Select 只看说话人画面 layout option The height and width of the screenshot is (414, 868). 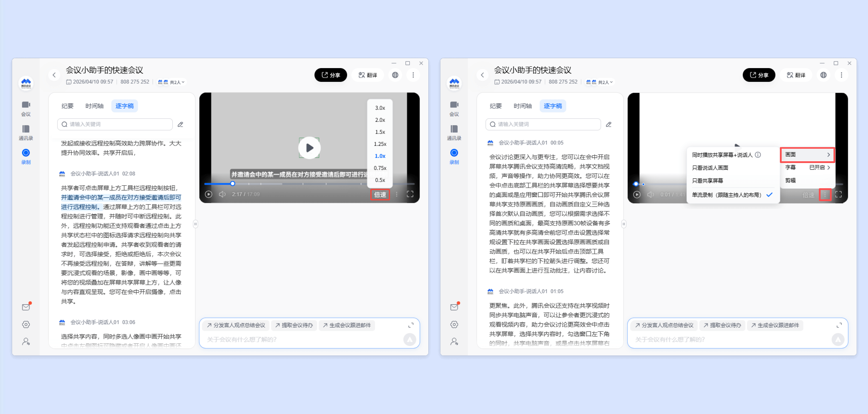710,168
